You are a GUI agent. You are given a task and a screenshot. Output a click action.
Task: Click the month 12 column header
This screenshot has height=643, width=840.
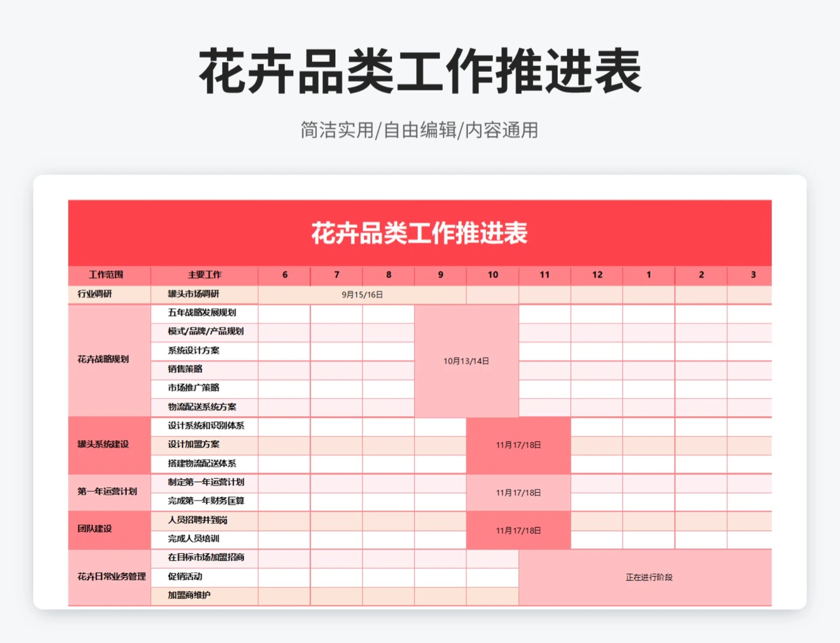597,275
